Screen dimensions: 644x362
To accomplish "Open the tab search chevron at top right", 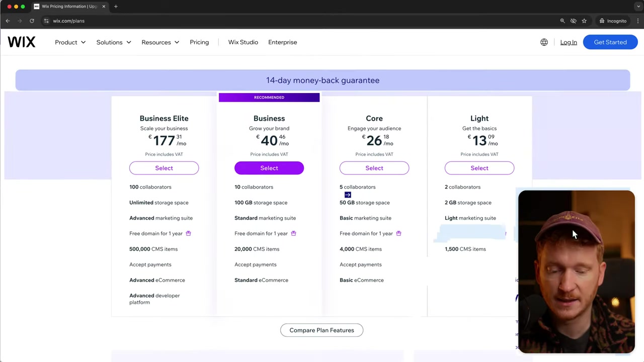I will point(638,7).
